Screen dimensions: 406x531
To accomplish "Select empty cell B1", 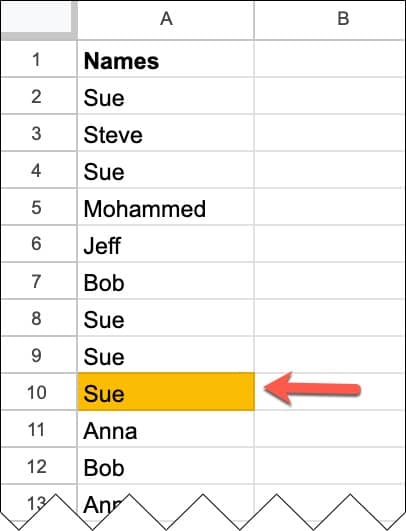I will [x=330, y=59].
